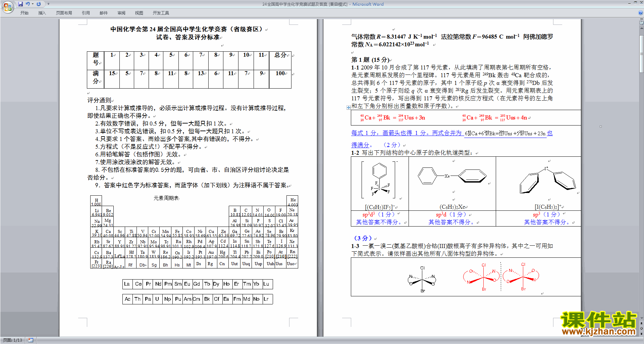
Task: Open Customize Quick Access Toolbar dropdown
Action: (48, 4)
